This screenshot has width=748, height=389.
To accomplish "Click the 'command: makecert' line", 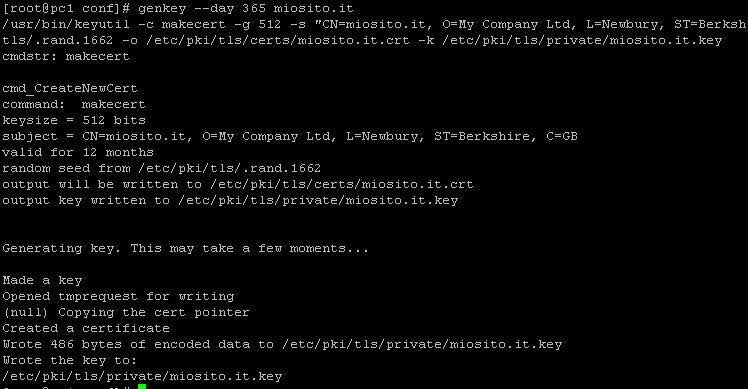I will (x=74, y=104).
